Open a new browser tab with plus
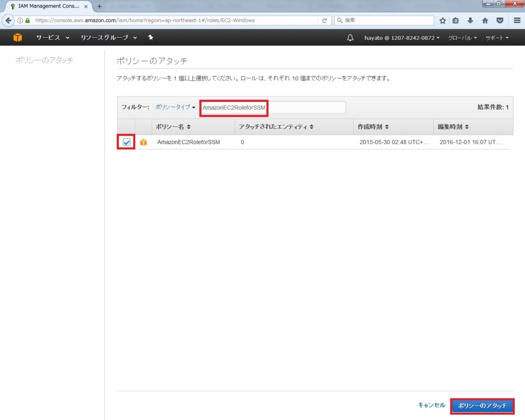Image resolution: width=525 pixels, height=420 pixels. (99, 6)
